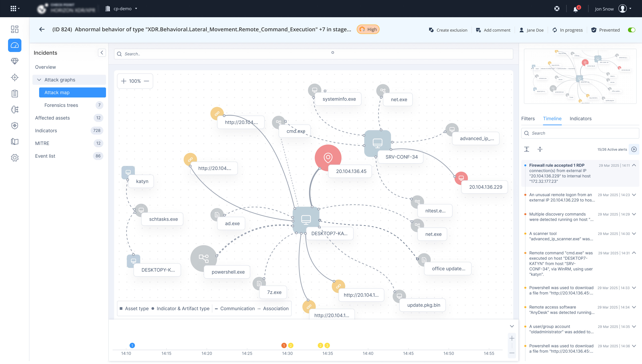Screen dimensions: 642x364
Task: Click the attack map search field
Action: coord(313,54)
